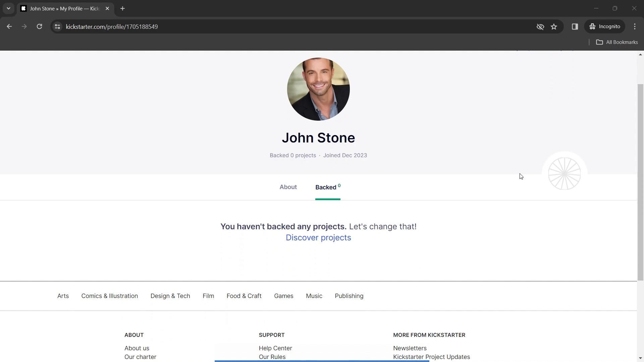Open the side panel icon
The width and height of the screenshot is (644, 362).
tap(575, 26)
